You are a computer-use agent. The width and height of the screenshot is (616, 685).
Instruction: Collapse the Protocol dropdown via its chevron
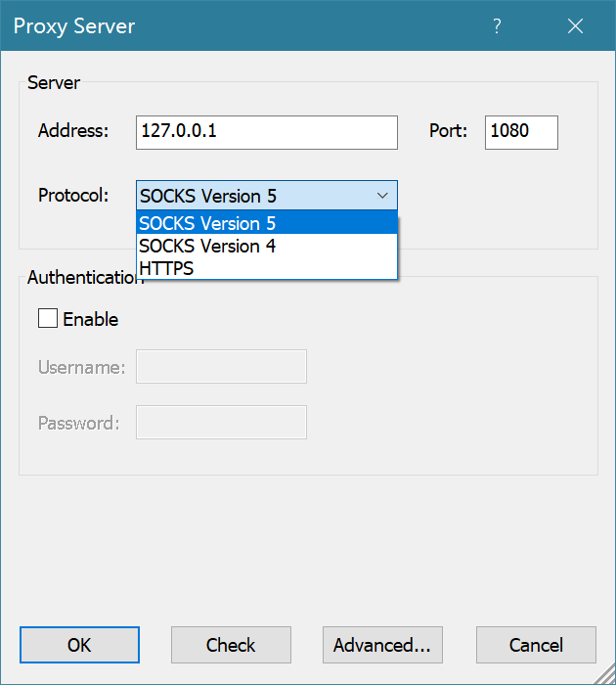coord(382,196)
